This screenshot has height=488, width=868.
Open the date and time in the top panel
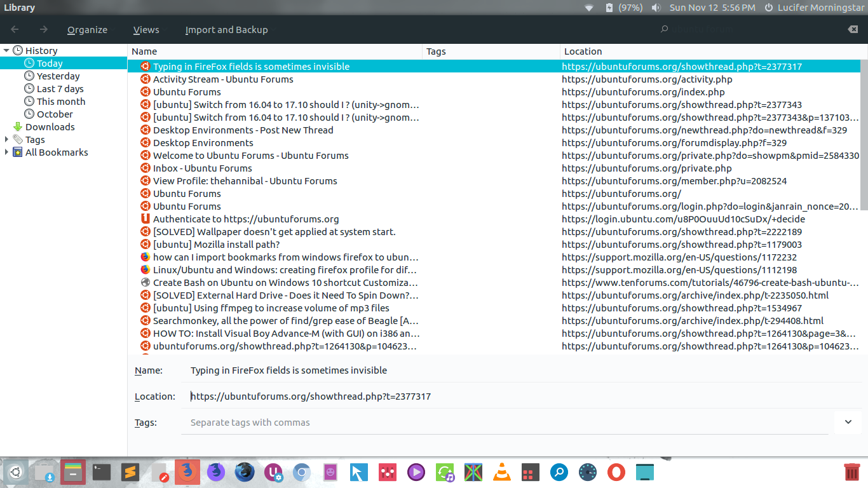click(712, 8)
